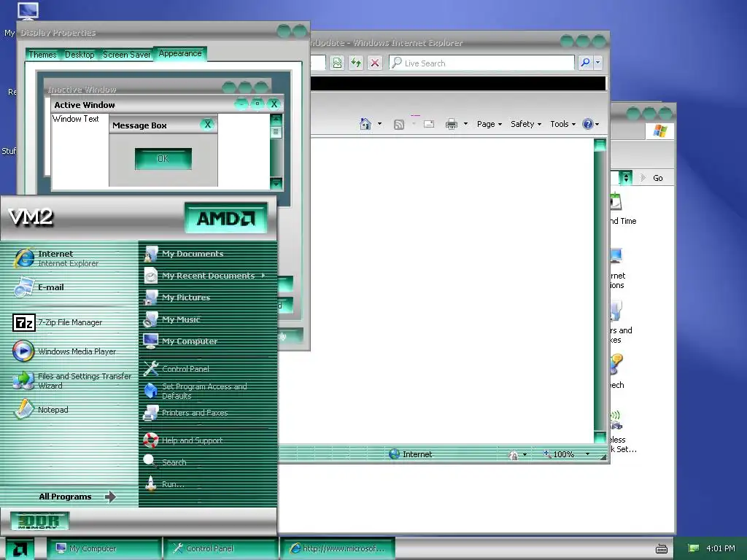Expand All Programs list

coord(77,497)
